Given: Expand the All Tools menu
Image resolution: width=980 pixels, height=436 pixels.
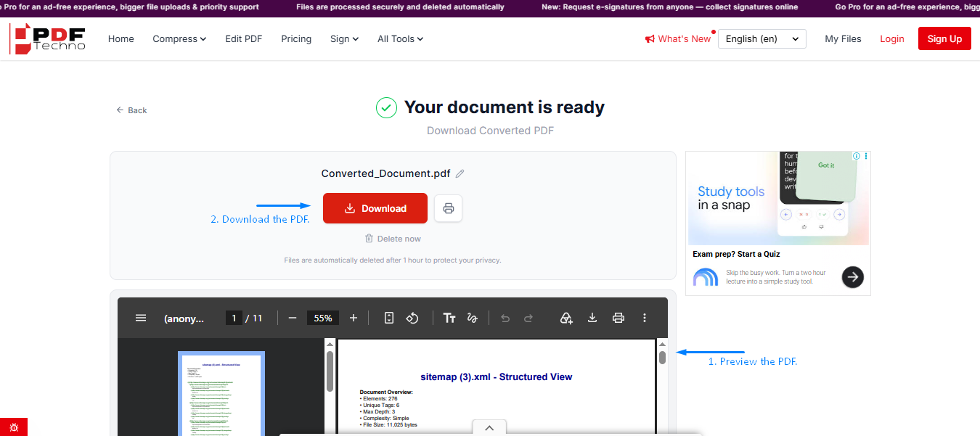Looking at the screenshot, I should click(400, 39).
